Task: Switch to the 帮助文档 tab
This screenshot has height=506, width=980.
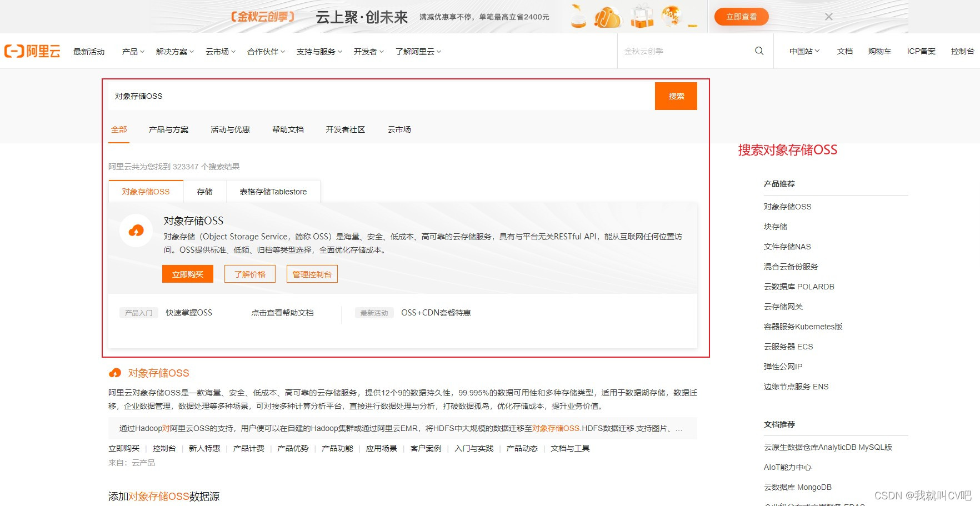Action: click(287, 129)
